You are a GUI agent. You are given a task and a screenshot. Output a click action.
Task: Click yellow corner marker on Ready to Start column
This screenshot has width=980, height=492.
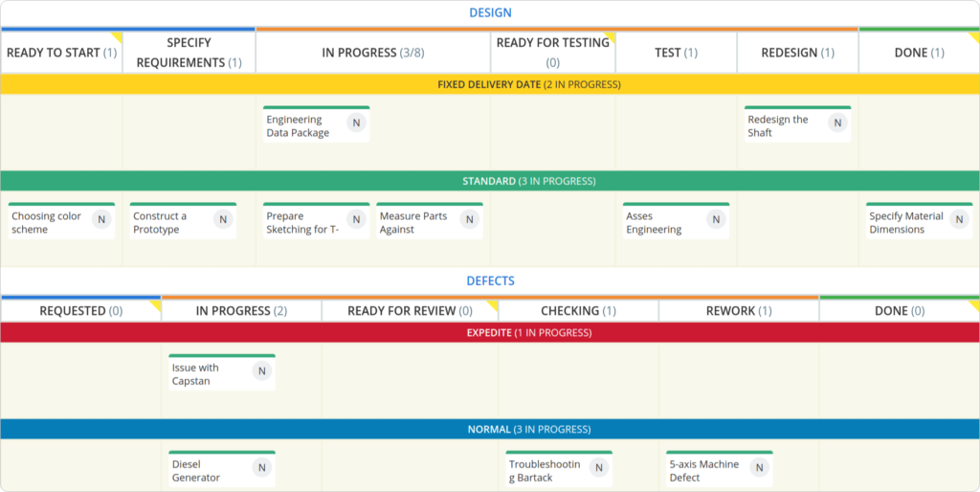117,36
